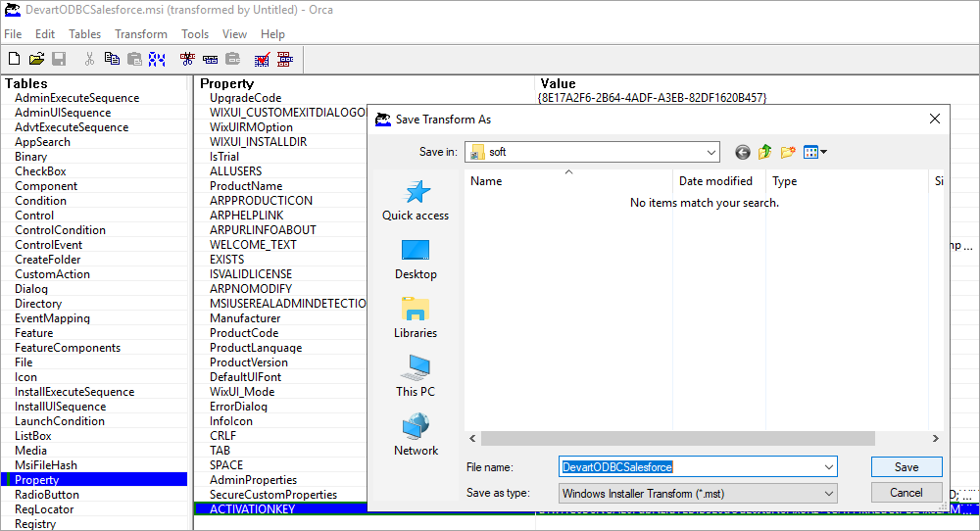The image size is (980, 531).
Task: Click the red and blue tables toolbar icon
Action: pyautogui.click(x=285, y=59)
